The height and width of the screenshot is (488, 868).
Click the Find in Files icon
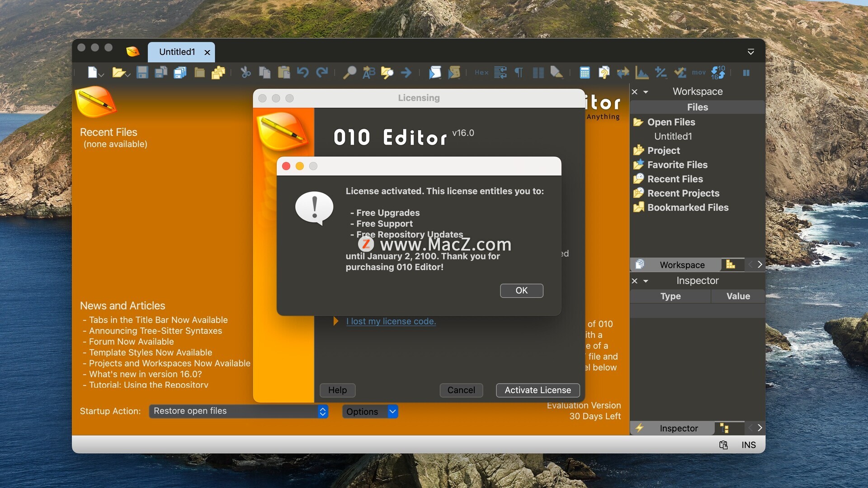(387, 72)
